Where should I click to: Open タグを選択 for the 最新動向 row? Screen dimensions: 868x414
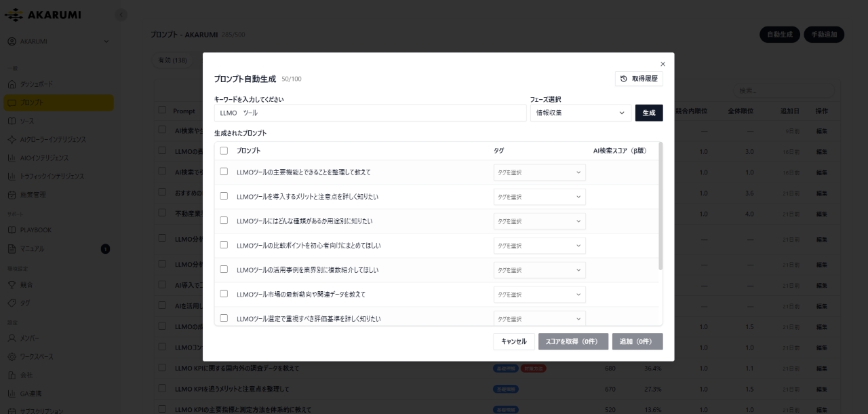(x=539, y=295)
